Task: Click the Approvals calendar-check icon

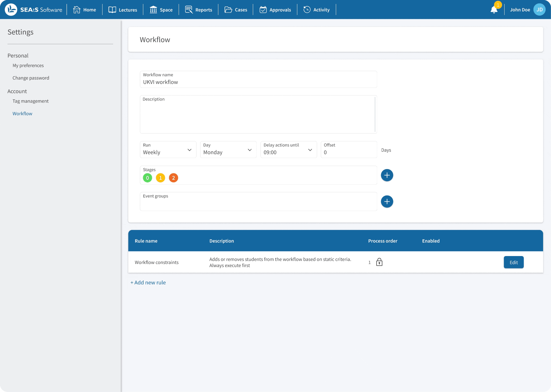Action: 263,10
